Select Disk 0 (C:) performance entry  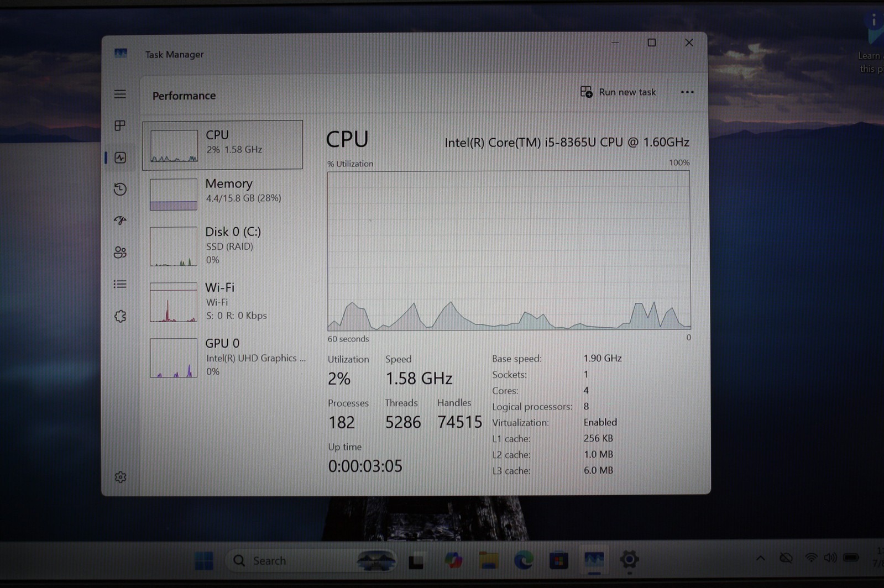(x=222, y=245)
